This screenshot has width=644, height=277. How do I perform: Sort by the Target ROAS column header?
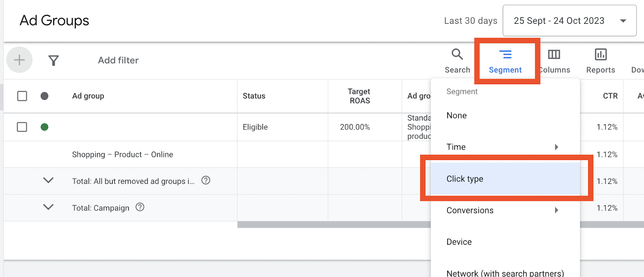click(359, 96)
